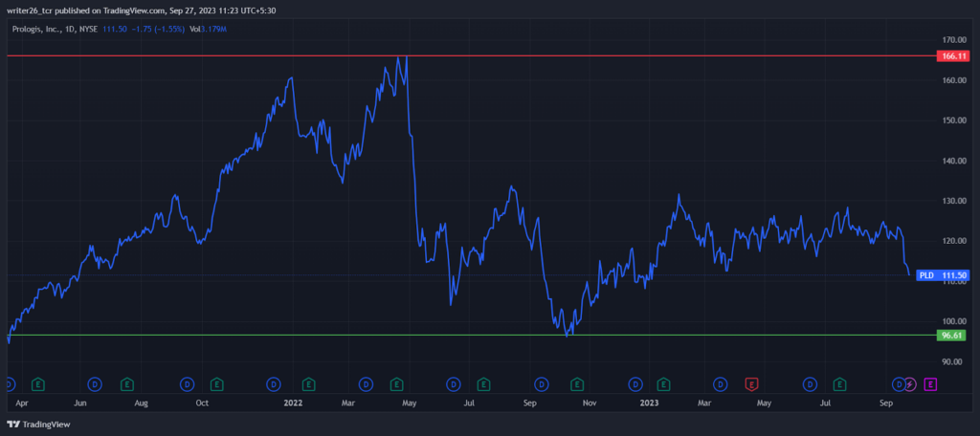Screen dimensions: 980x436
Task: Click the dividend marker for September 2023
Action: click(899, 382)
